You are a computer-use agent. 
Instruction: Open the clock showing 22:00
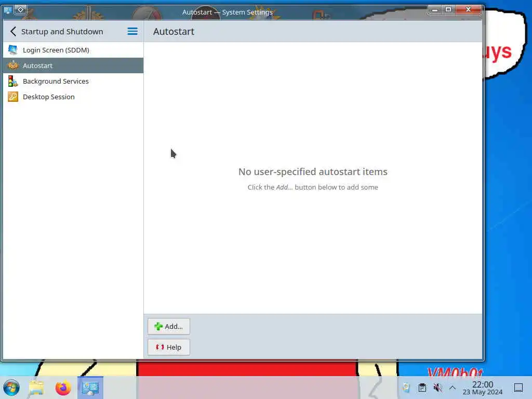click(483, 388)
